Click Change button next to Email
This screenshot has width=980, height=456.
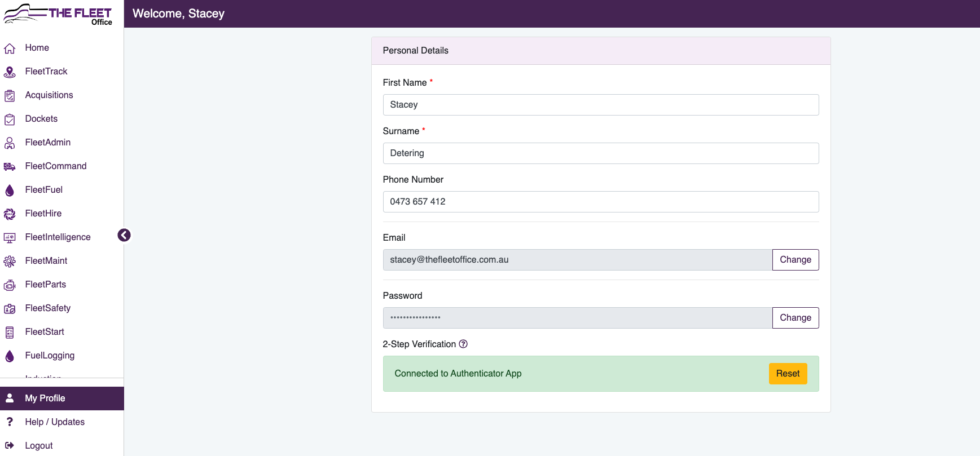click(x=796, y=260)
